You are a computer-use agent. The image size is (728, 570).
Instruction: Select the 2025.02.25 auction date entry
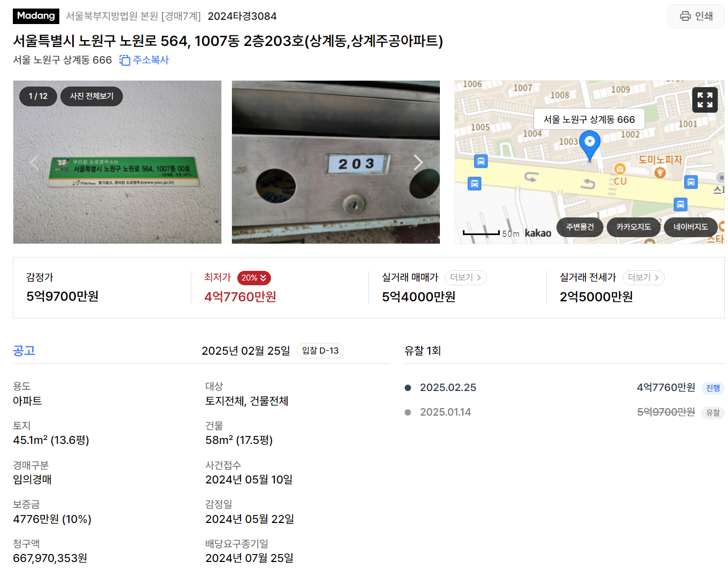[x=564, y=388]
